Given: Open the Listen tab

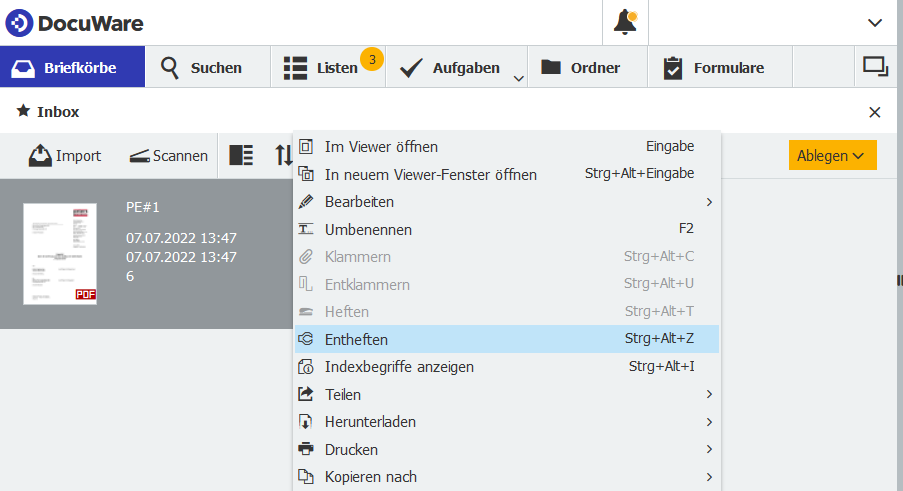Looking at the screenshot, I should (321, 68).
